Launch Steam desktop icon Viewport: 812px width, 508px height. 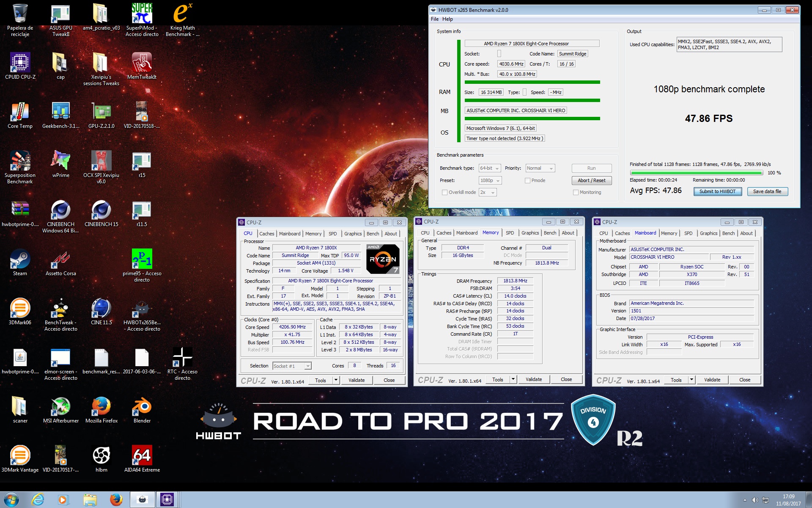pyautogui.click(x=20, y=262)
